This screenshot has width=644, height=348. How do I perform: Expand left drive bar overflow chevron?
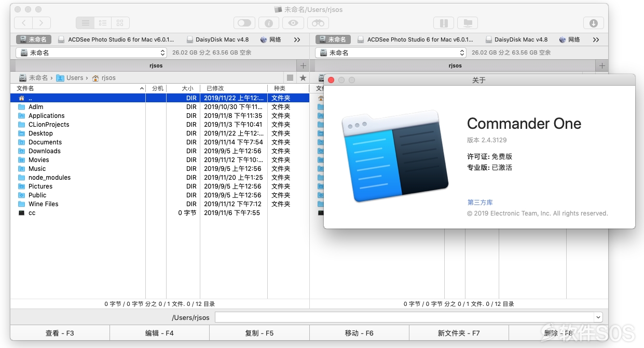click(x=297, y=39)
